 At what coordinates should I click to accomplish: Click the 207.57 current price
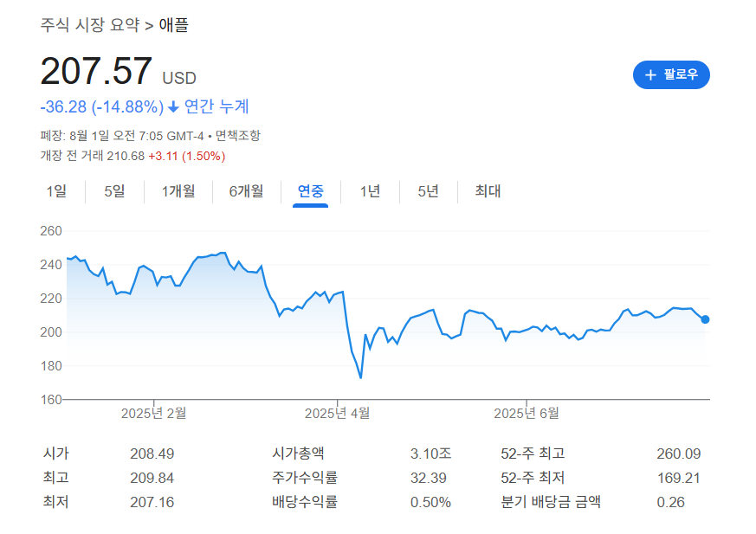coord(96,71)
